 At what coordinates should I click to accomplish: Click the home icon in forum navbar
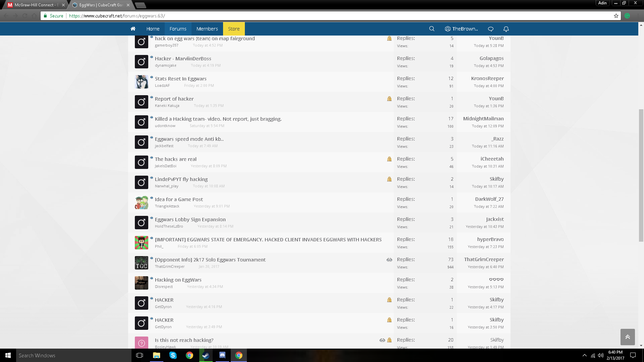coord(133,29)
